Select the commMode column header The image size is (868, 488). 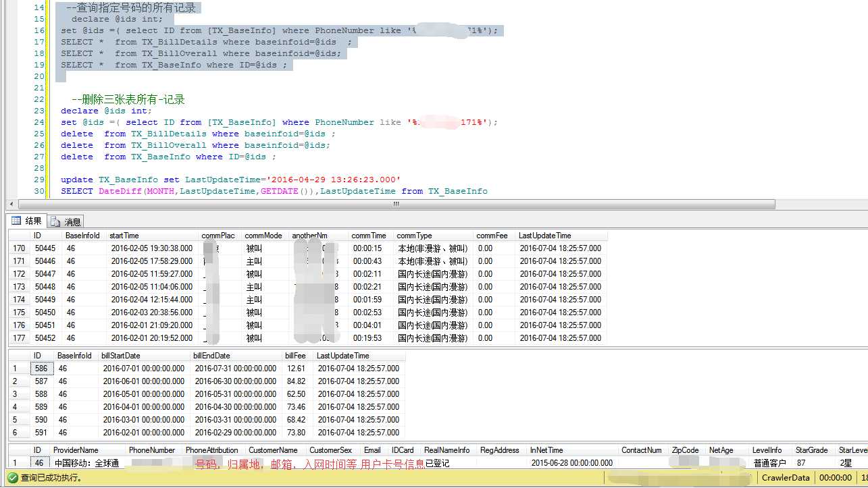(x=265, y=236)
